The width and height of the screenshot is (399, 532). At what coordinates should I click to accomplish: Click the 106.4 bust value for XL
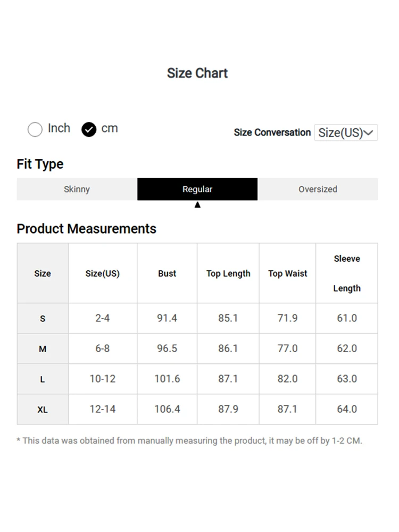point(167,409)
